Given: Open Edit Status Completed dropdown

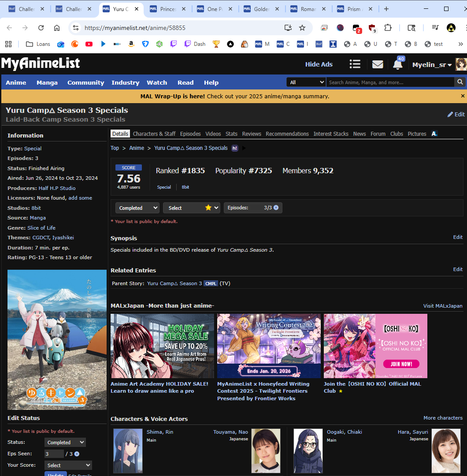Looking at the screenshot, I should [65, 443].
